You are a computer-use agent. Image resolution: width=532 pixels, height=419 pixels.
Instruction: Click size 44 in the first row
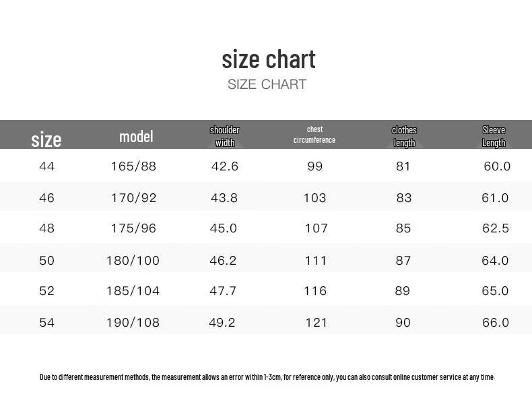click(x=46, y=166)
